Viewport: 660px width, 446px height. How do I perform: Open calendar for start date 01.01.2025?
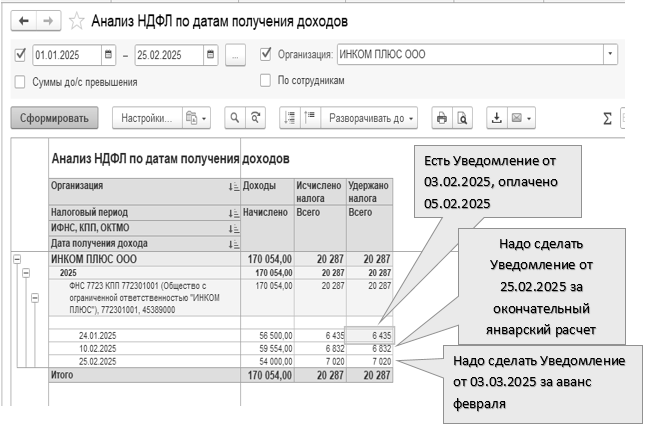108,55
